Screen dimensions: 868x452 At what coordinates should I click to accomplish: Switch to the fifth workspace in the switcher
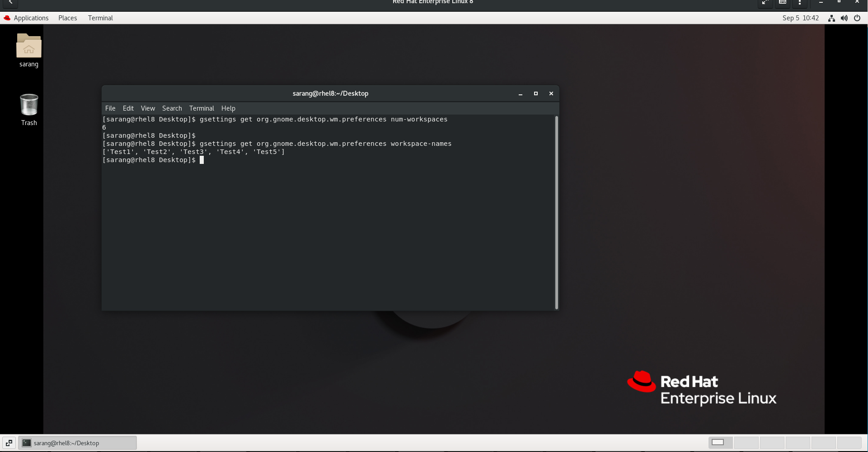pyautogui.click(x=824, y=443)
